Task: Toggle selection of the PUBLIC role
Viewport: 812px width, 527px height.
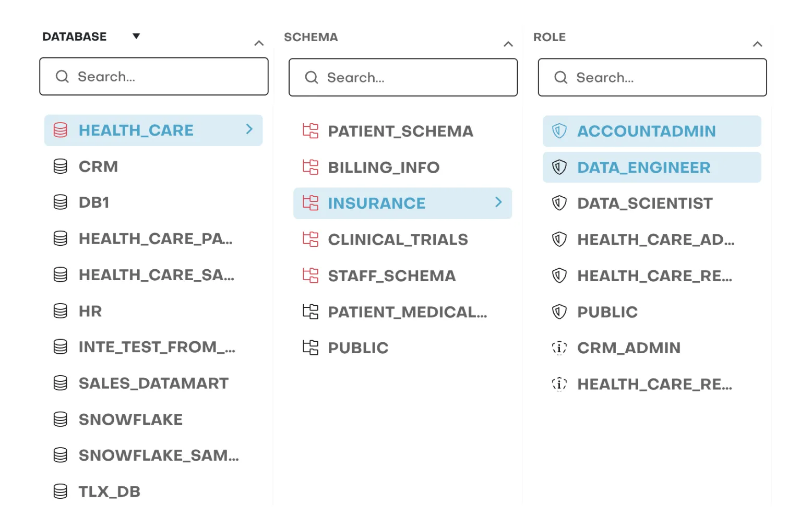Action: tap(607, 312)
